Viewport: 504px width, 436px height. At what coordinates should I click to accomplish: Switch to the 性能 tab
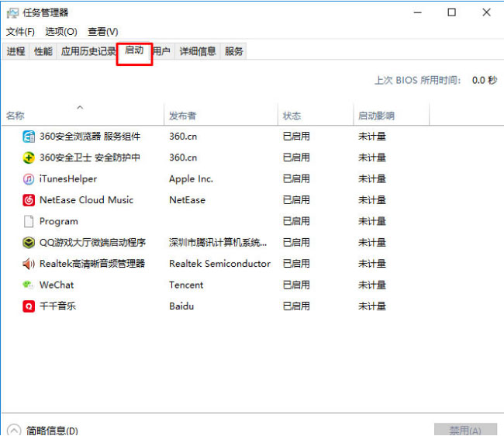point(43,51)
